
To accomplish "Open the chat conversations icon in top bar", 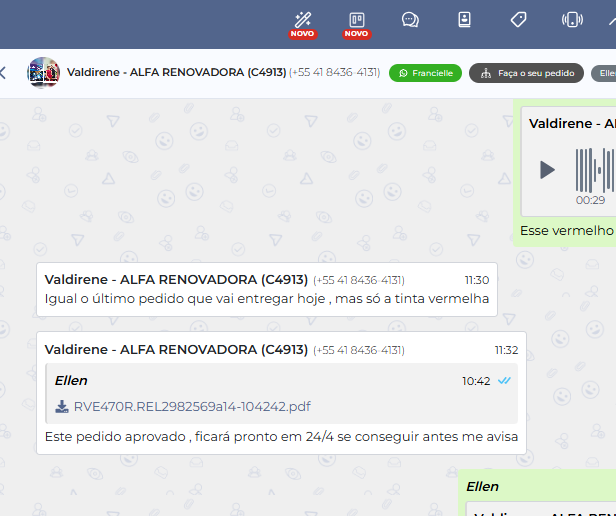I will tap(410, 19).
